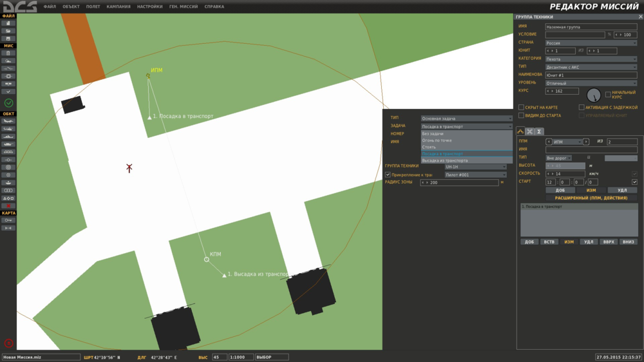Click РАСШИРЕННЫЙ (ППМ, ДЕЙСТВИЯ) button
644x362 pixels.
click(591, 198)
